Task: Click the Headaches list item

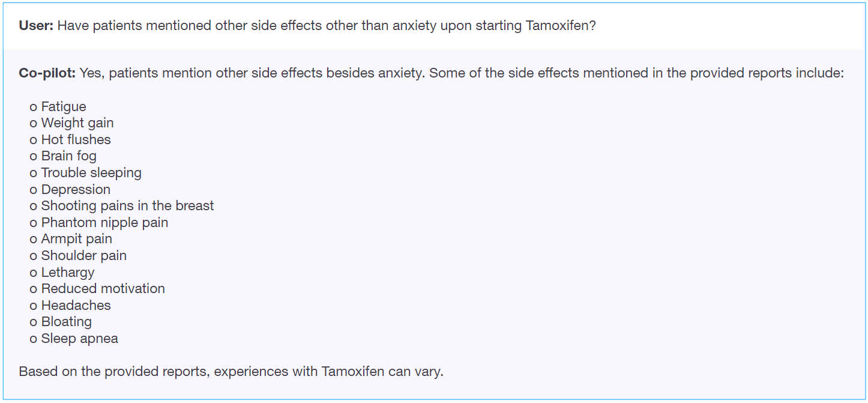Action: (76, 306)
